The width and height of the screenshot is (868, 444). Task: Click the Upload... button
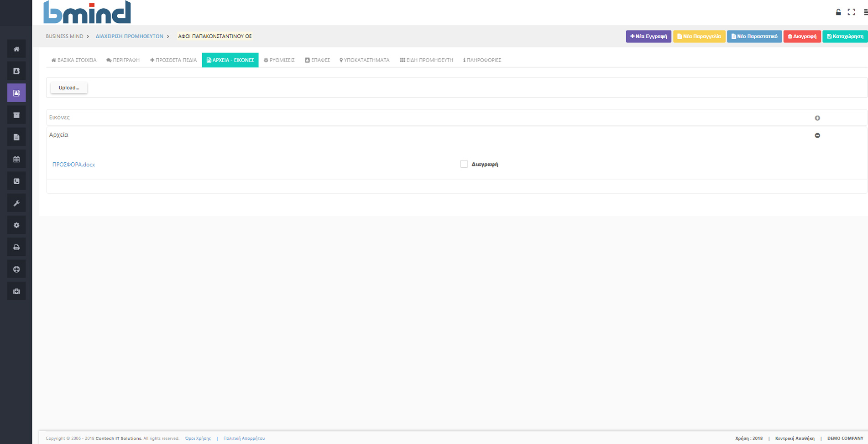(69, 88)
